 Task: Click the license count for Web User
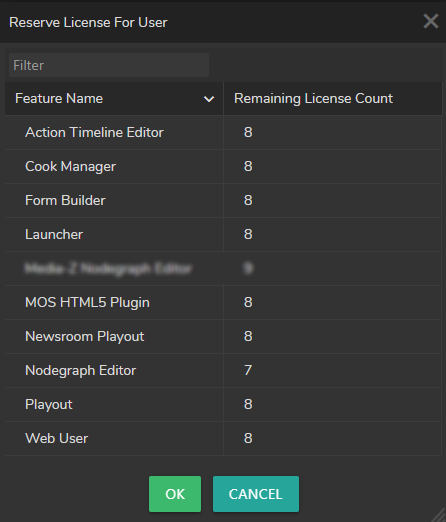click(x=248, y=438)
